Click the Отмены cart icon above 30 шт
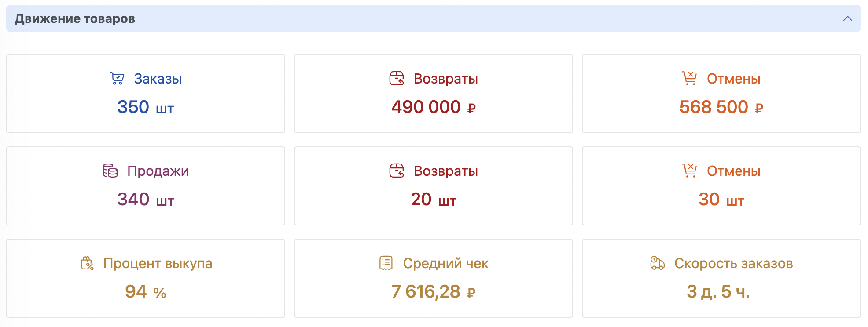868x327 pixels. click(689, 171)
